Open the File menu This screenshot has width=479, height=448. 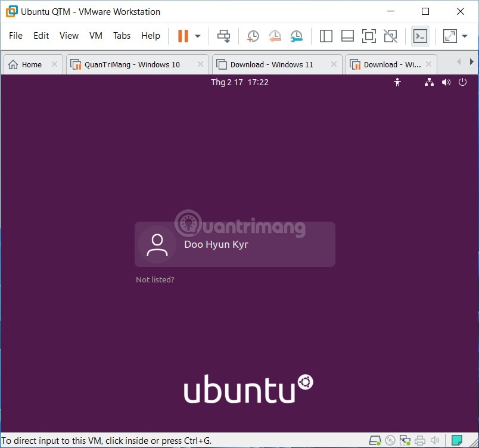point(15,36)
